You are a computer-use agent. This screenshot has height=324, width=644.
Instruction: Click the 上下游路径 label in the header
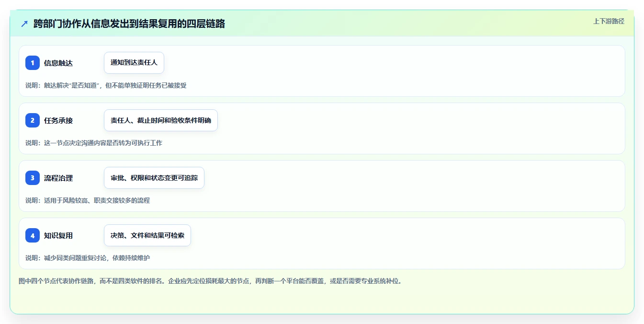coord(609,21)
